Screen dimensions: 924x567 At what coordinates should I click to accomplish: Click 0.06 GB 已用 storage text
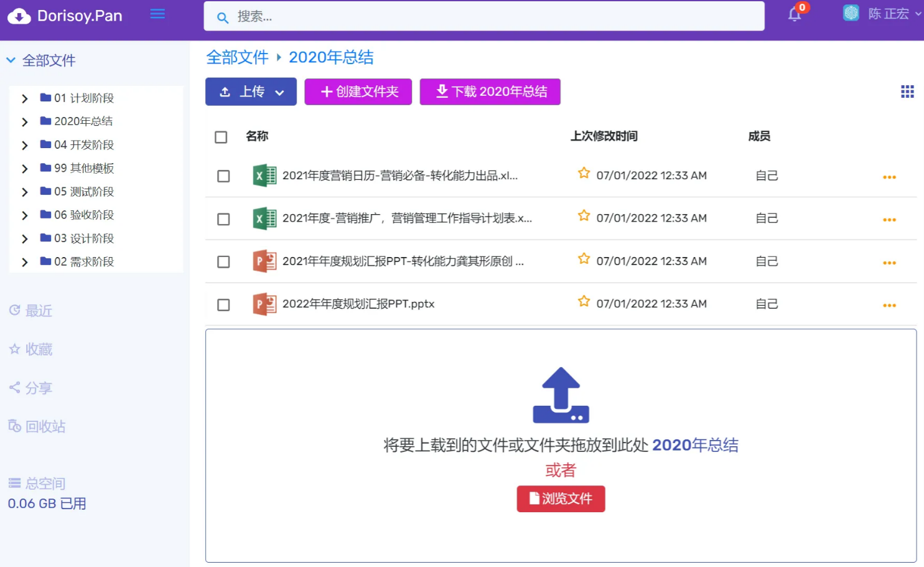(x=47, y=504)
